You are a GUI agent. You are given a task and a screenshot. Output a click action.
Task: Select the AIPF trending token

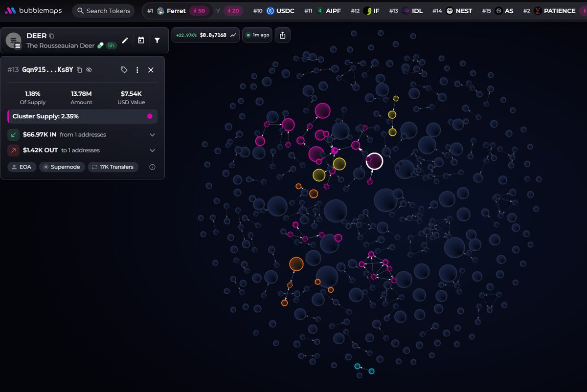(322, 11)
